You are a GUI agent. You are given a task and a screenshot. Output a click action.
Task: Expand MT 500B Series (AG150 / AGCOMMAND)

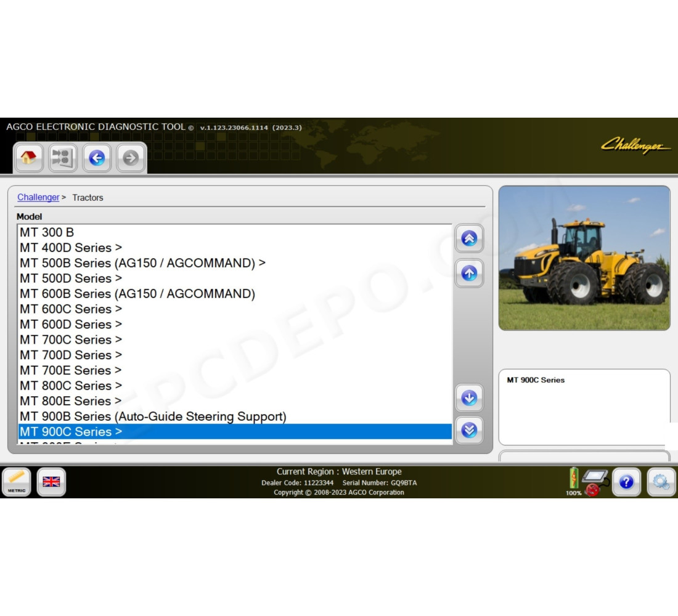point(235,263)
